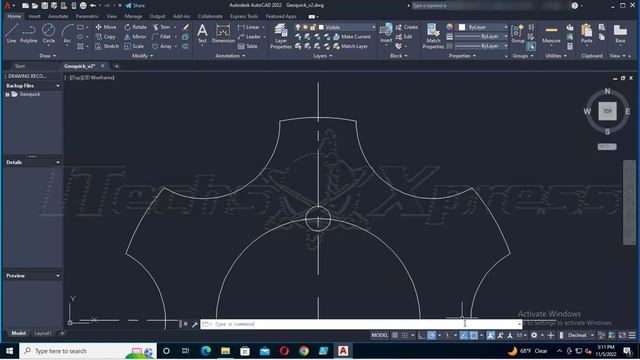Switch to Layout1 tab

[x=43, y=333]
